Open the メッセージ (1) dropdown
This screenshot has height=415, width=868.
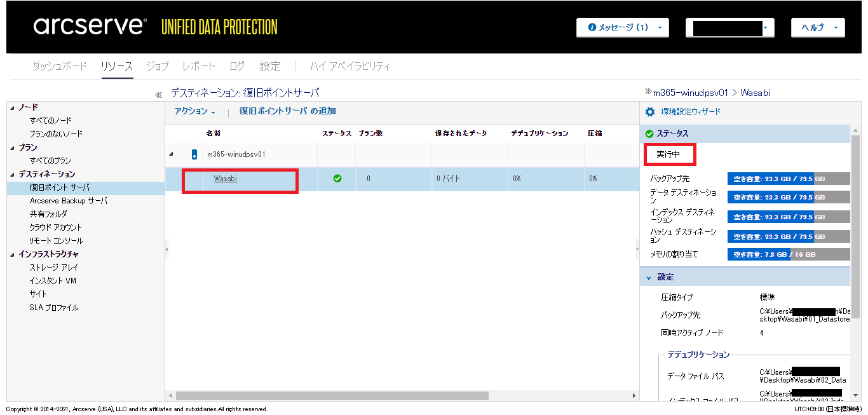(x=623, y=27)
